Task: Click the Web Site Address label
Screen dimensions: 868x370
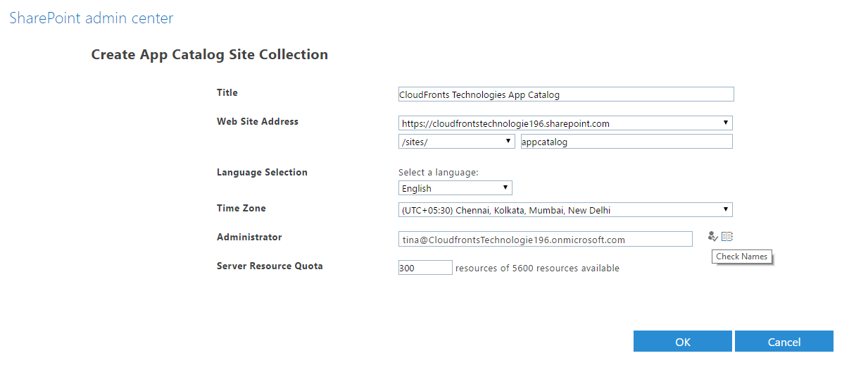Action: pos(258,121)
